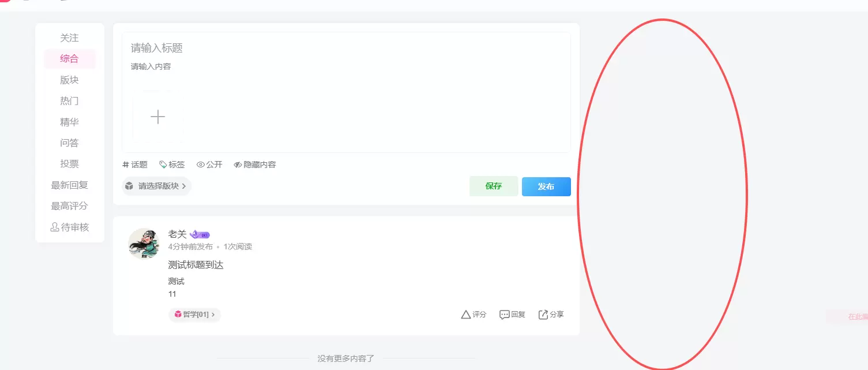Open 投票 in the sidebar
The image size is (868, 370).
[69, 164]
